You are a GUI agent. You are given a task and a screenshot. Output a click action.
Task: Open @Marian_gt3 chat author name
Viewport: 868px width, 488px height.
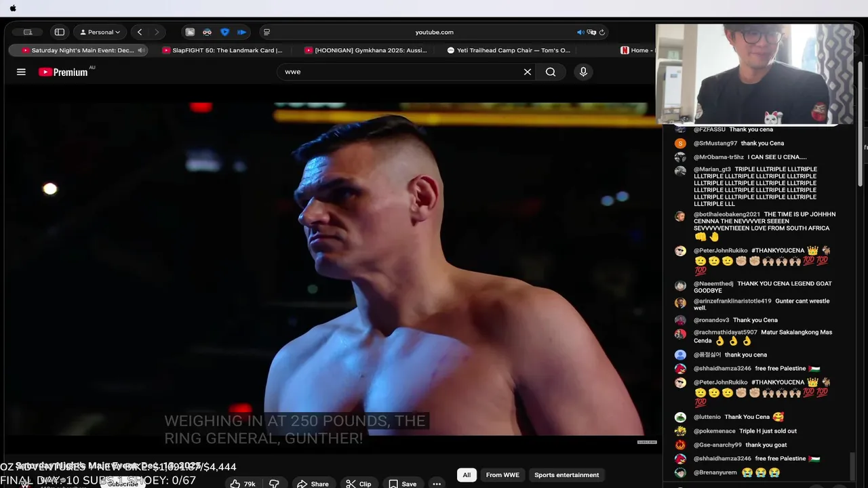point(712,169)
